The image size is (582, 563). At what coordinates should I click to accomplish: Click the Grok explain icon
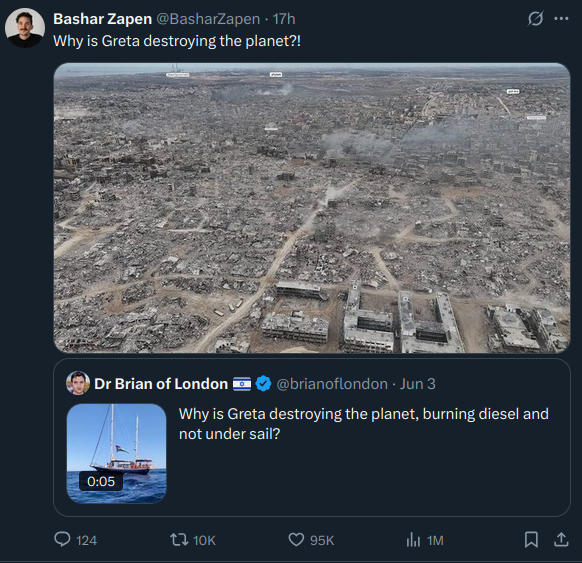pos(535,19)
